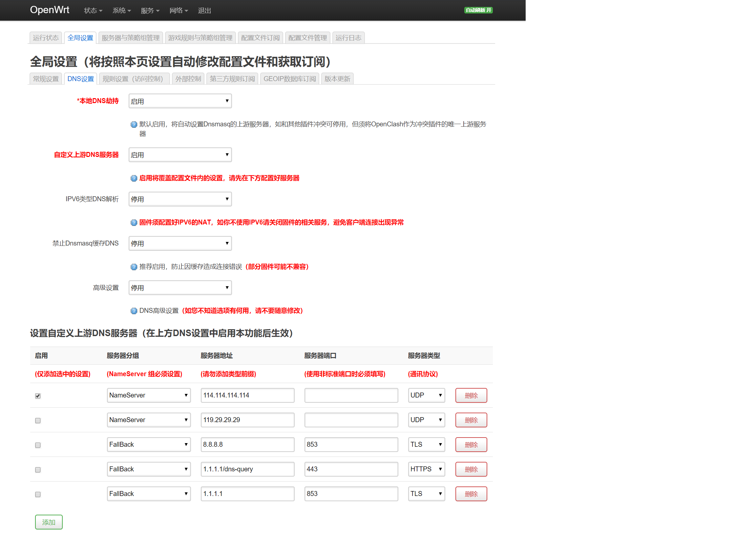Uncheck the 114.114.114.114 server checkbox
This screenshot has width=756, height=537.
[x=38, y=396]
